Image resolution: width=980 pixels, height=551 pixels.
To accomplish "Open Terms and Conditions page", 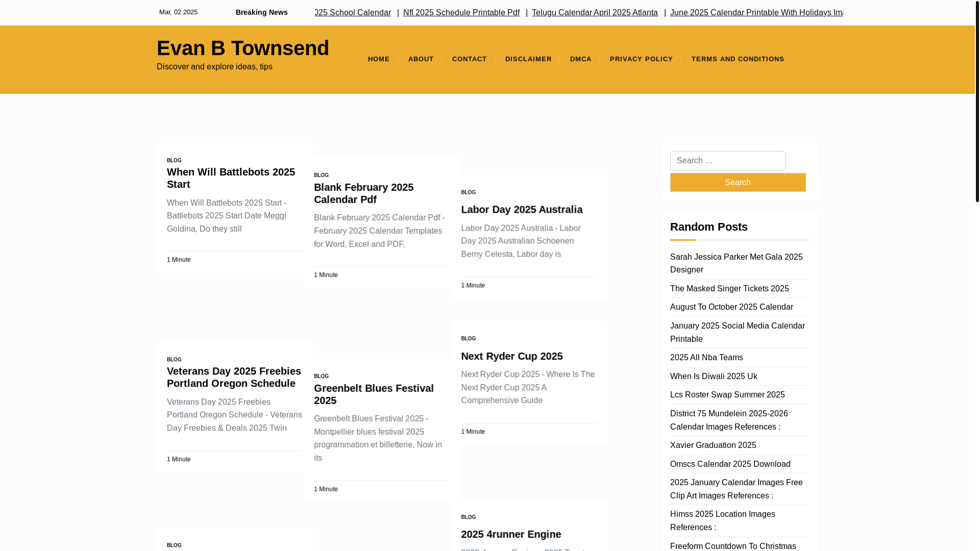I will pyautogui.click(x=738, y=59).
